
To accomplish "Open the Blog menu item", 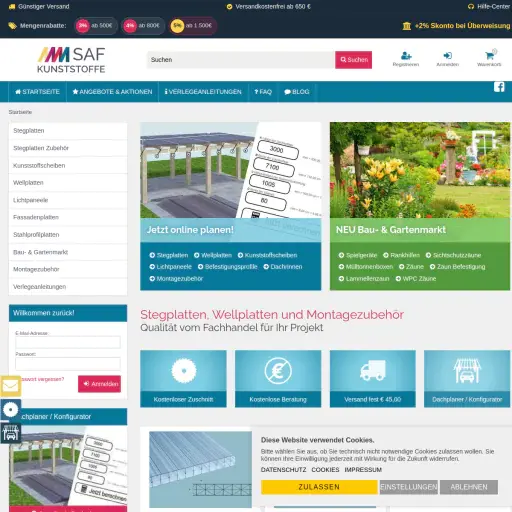I will pyautogui.click(x=297, y=92).
